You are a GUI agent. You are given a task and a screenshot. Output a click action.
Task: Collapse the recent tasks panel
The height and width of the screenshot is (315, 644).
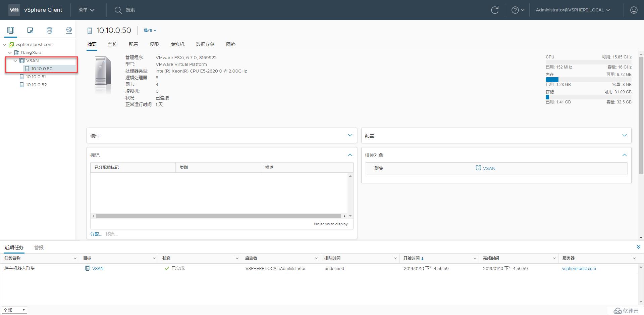click(x=638, y=247)
